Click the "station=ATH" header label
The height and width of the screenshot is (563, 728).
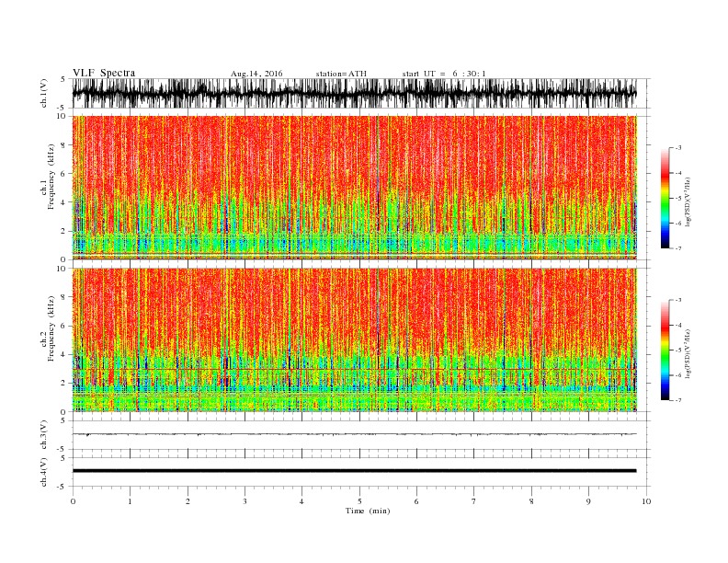[341, 74]
